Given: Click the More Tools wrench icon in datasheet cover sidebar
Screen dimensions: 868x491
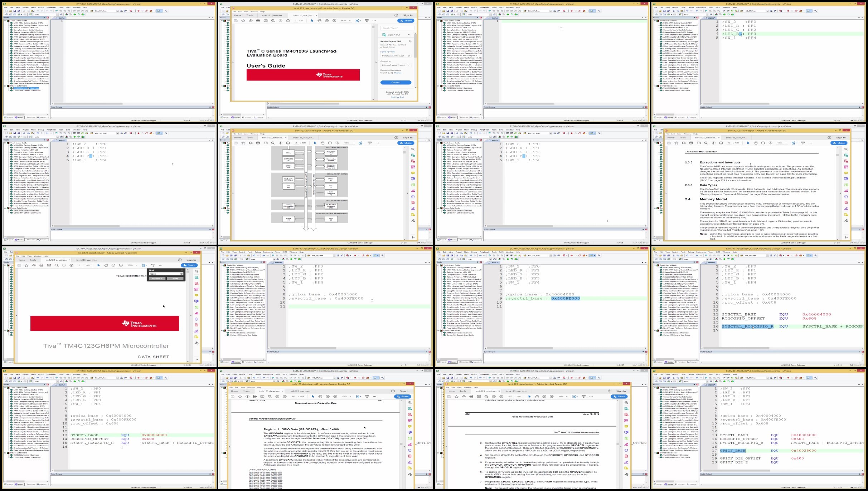Looking at the screenshot, I should pos(197,343).
